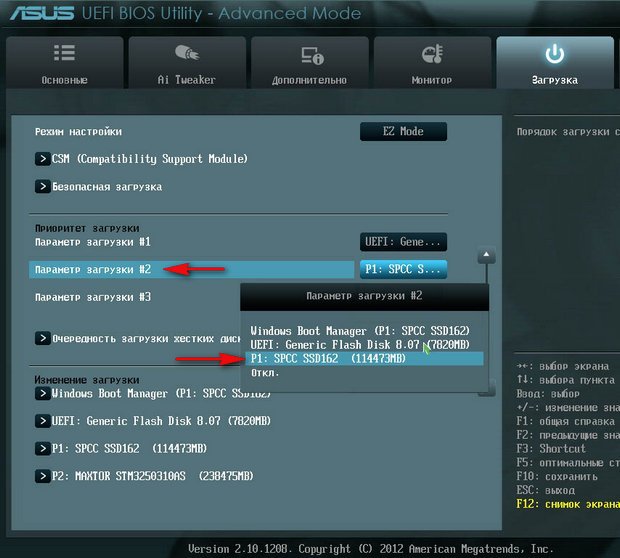Click the F1: общая справка hint
Image resolution: width=620 pixels, height=558 pixels.
(565, 421)
